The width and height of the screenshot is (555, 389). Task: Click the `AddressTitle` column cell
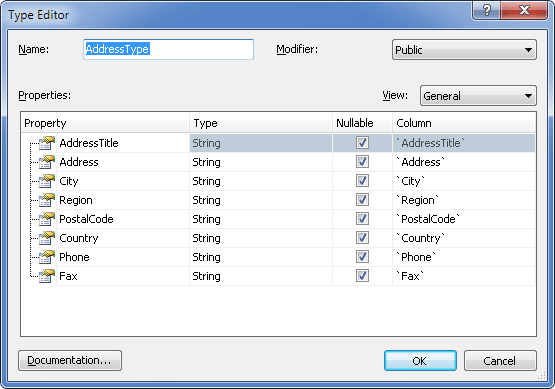point(464,143)
